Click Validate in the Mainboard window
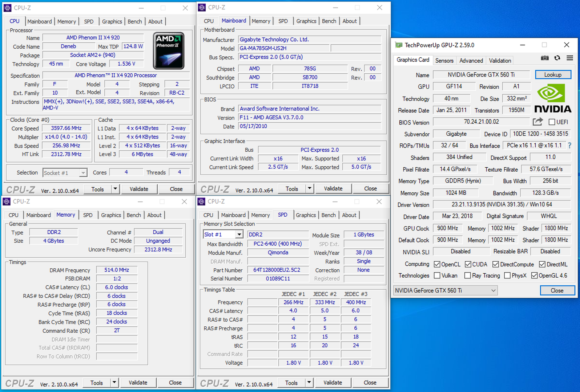 [x=333, y=188]
